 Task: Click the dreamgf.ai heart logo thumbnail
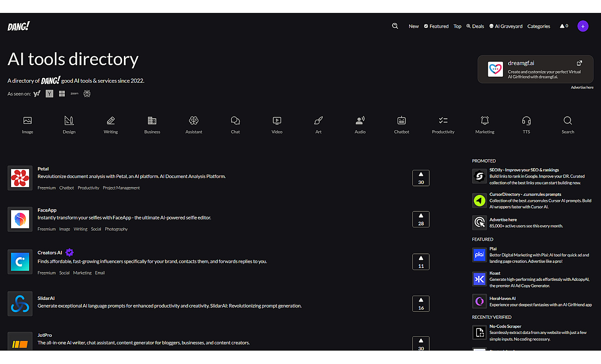click(x=495, y=69)
